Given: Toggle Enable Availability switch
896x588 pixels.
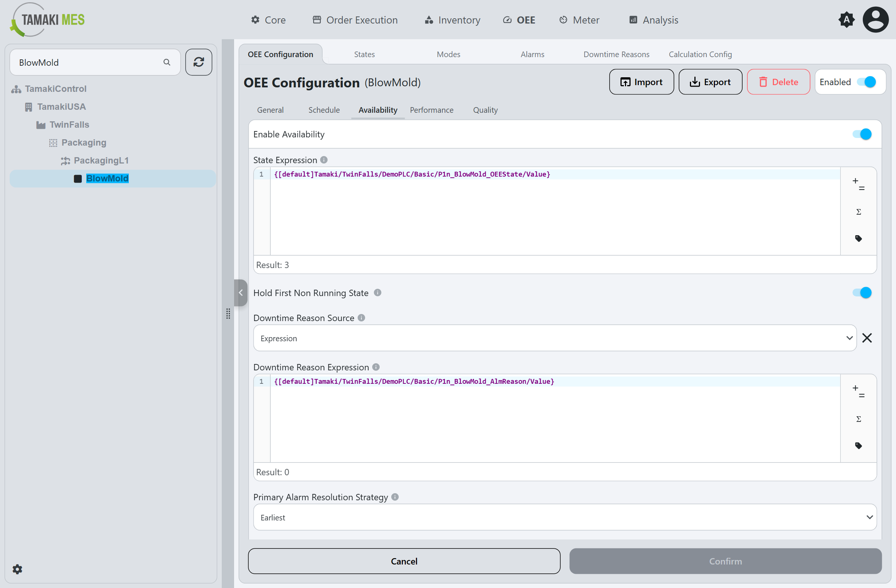Looking at the screenshot, I should [862, 134].
